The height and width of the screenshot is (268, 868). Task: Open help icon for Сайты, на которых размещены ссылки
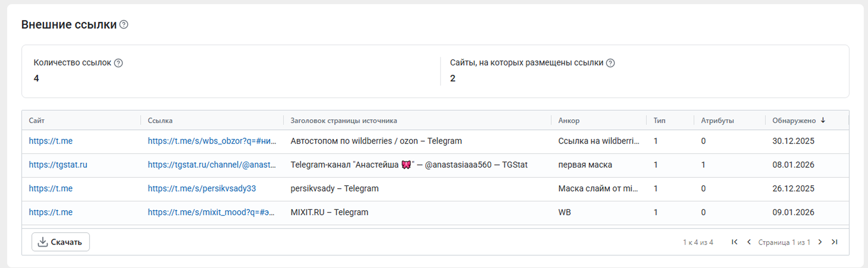(x=610, y=63)
